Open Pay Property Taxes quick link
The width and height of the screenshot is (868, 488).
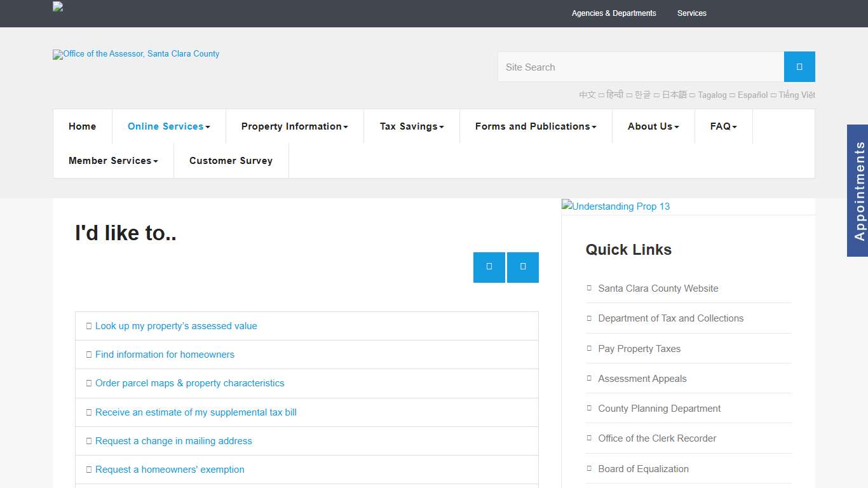639,348
